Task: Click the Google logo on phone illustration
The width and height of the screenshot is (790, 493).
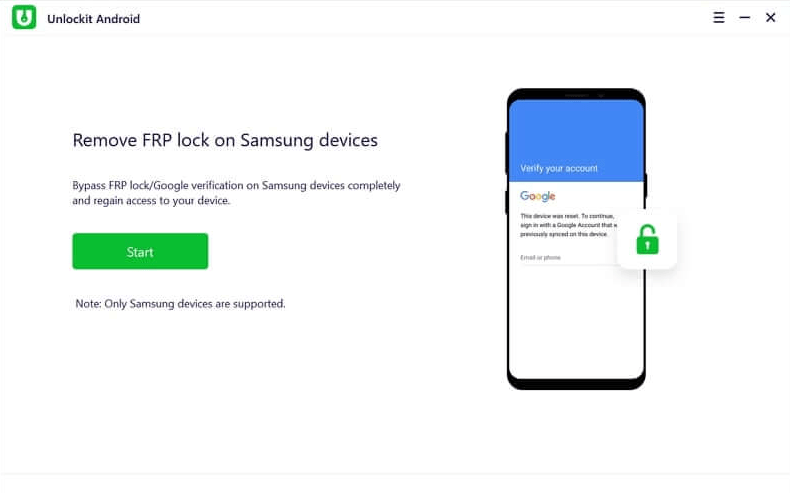Action: coord(538,196)
